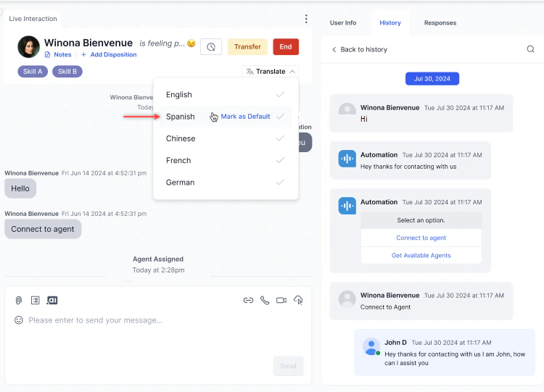Click the Skill B tag
544x392 pixels.
tap(67, 72)
